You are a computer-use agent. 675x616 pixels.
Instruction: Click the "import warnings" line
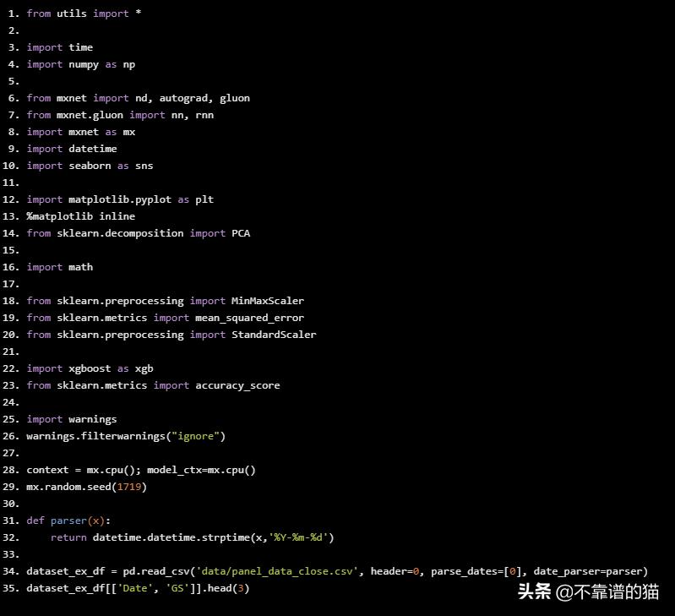[x=72, y=419]
